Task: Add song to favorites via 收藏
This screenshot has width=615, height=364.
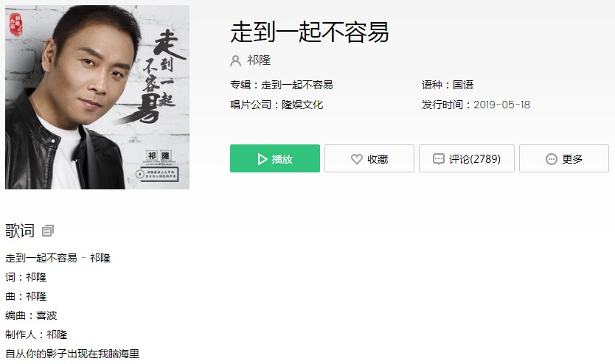Action: [x=369, y=158]
